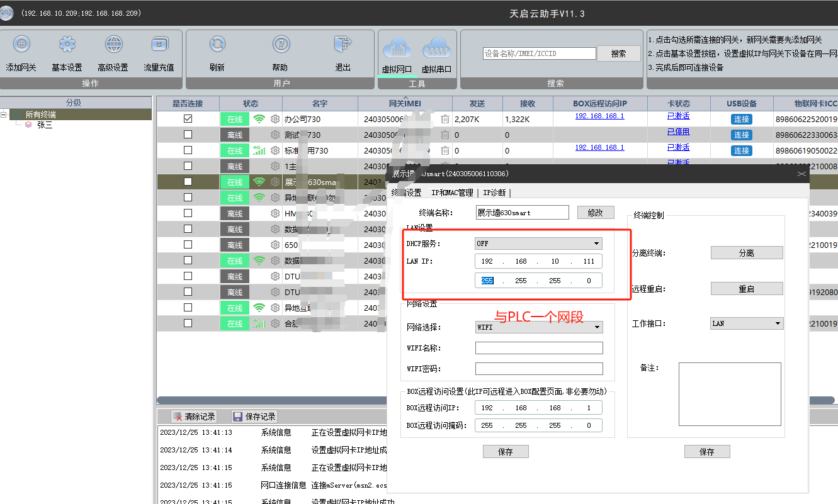Tick the checkbox in the HM row

coord(188,213)
